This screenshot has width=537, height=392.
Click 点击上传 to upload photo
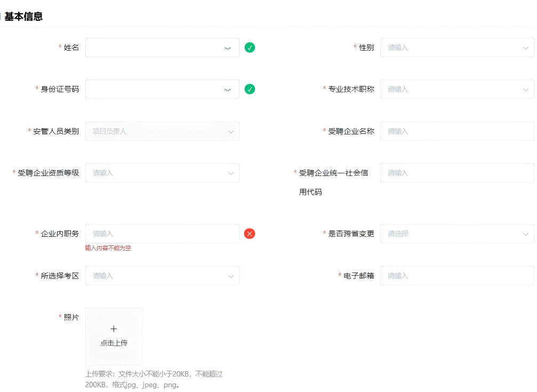click(114, 343)
